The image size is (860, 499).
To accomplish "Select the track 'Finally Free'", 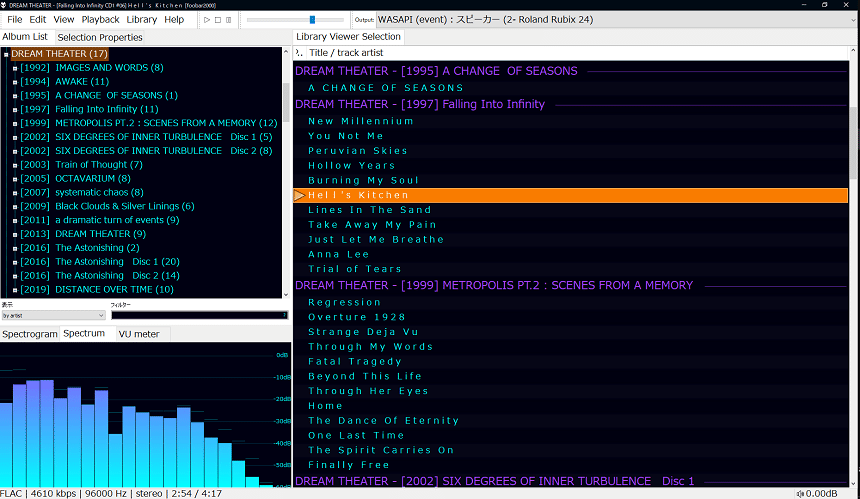I will (570, 465).
